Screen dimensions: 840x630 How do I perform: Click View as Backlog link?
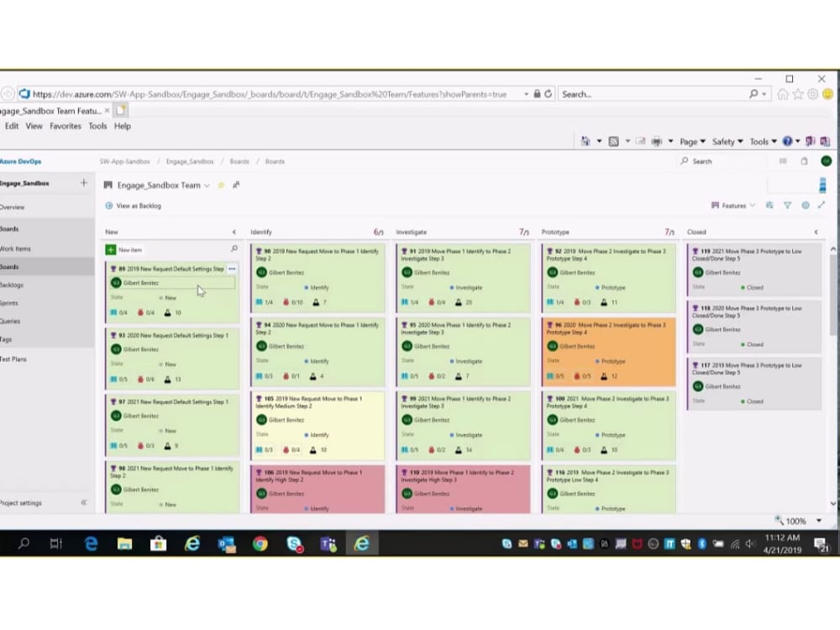pos(139,206)
